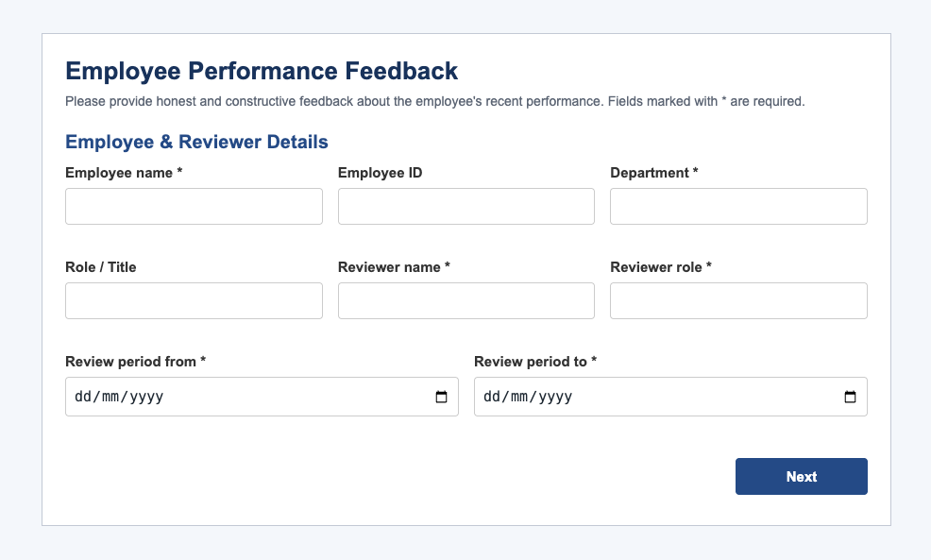Image resolution: width=931 pixels, height=560 pixels.
Task: Click the Review period to date field
Action: (x=670, y=397)
